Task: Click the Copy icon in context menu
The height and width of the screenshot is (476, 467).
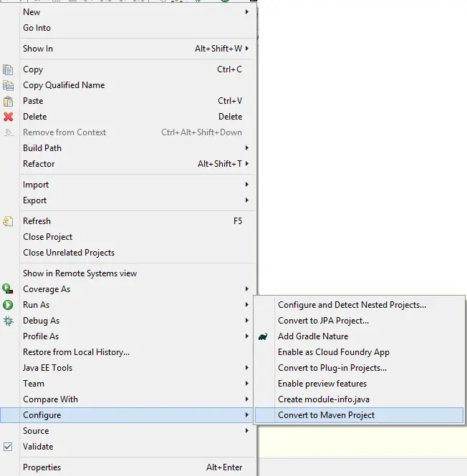Action: (9, 69)
